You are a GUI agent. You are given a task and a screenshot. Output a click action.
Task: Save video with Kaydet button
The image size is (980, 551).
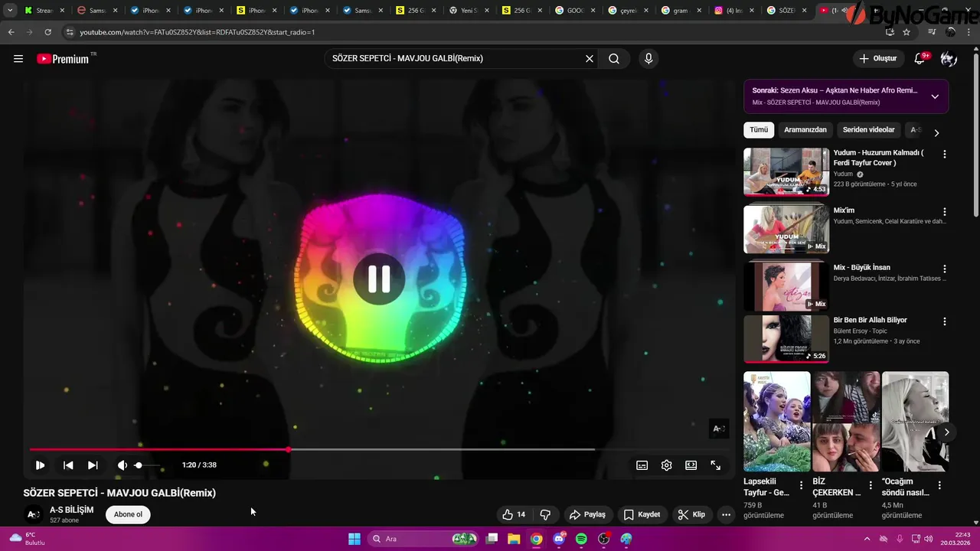(642, 514)
